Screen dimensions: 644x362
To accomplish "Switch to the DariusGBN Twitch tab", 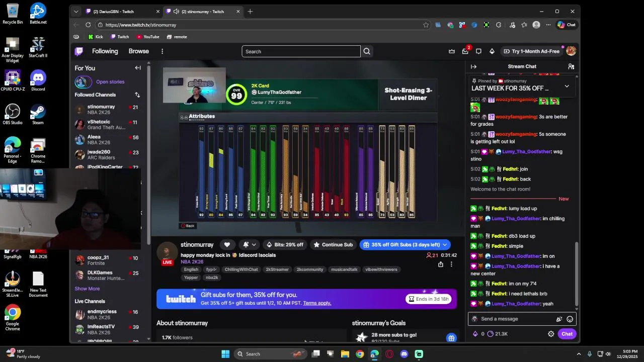I will [x=123, y=12].
